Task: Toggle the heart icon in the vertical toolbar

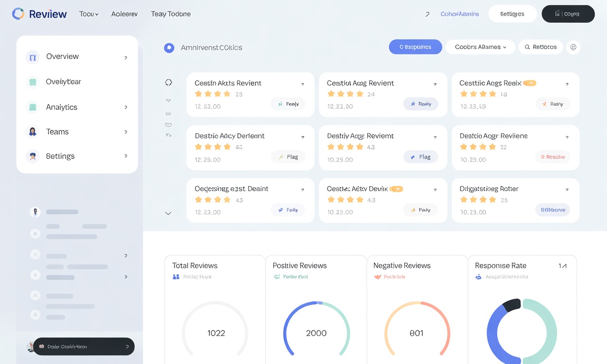Action: click(x=168, y=124)
